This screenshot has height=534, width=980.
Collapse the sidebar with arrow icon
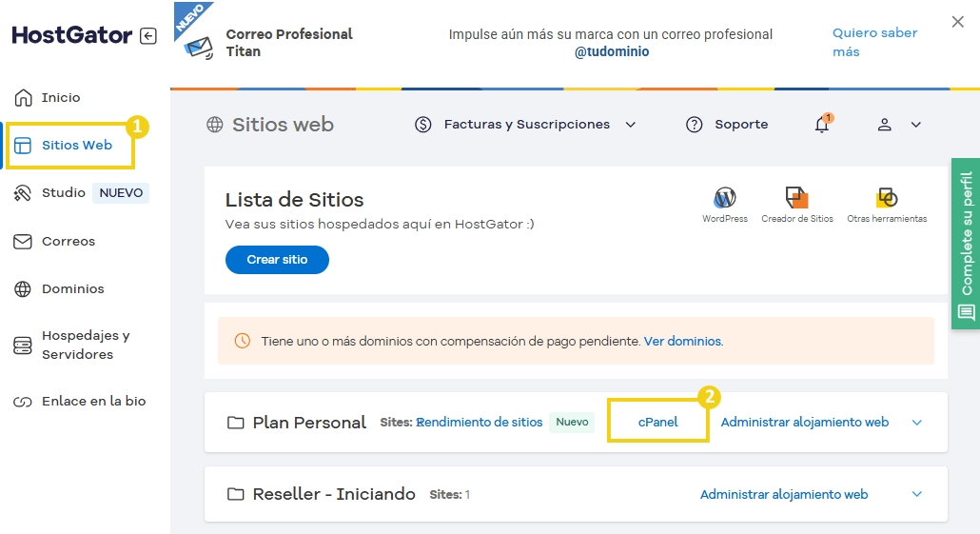(x=148, y=36)
